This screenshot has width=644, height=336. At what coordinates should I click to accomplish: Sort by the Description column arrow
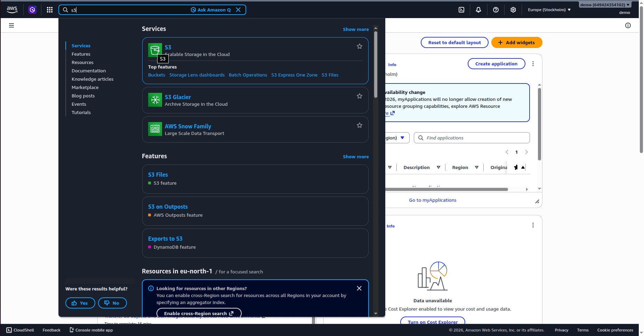point(438,167)
